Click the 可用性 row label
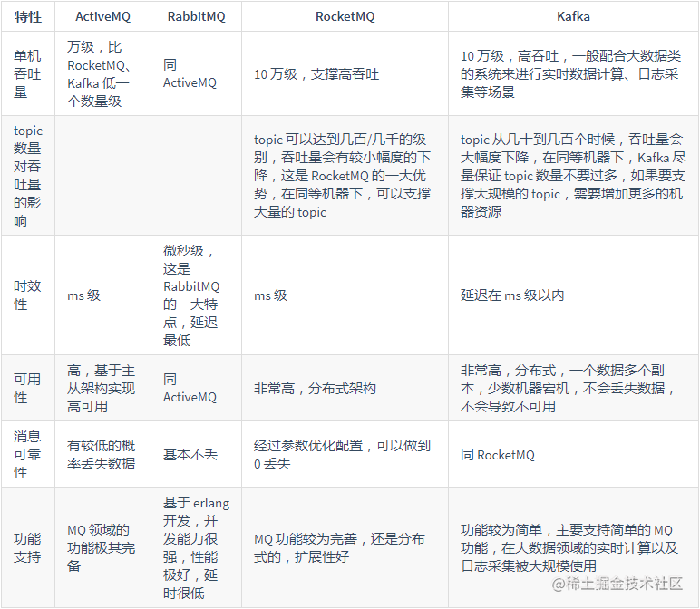This screenshot has width=700, height=609. pyautogui.click(x=28, y=388)
